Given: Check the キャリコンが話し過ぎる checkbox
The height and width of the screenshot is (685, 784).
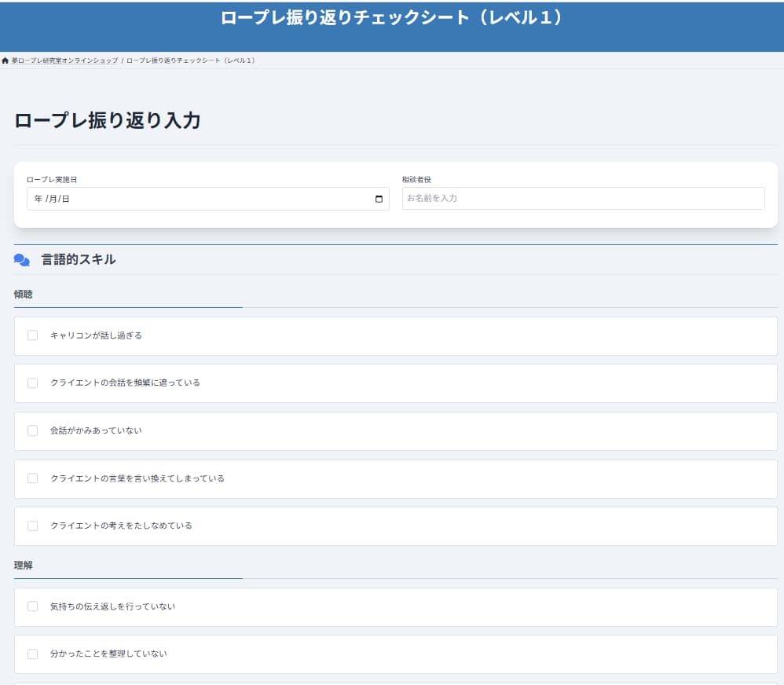Looking at the screenshot, I should (x=32, y=335).
